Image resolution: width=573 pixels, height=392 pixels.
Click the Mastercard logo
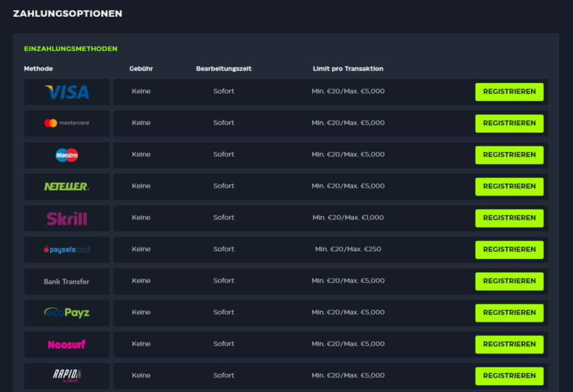[67, 123]
